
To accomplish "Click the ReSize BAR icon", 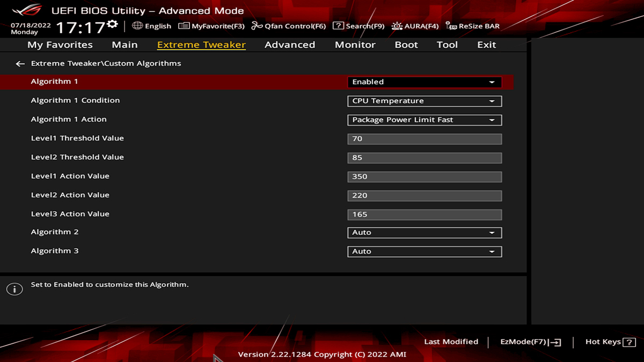I will pos(451,26).
